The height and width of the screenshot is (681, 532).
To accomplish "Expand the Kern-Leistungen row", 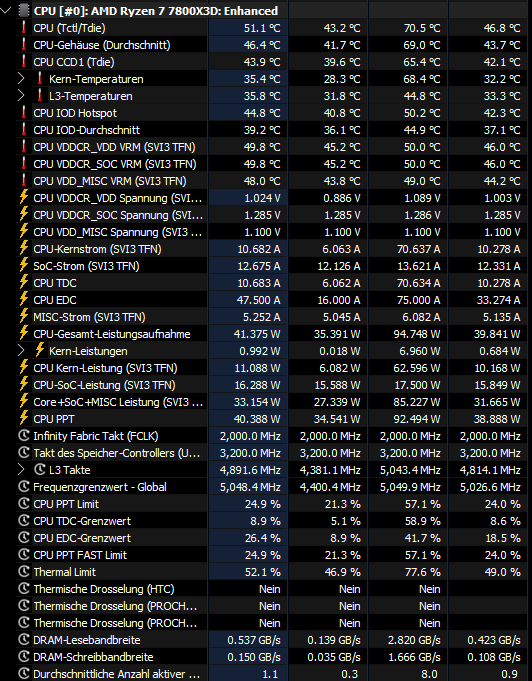I will [x=21, y=350].
